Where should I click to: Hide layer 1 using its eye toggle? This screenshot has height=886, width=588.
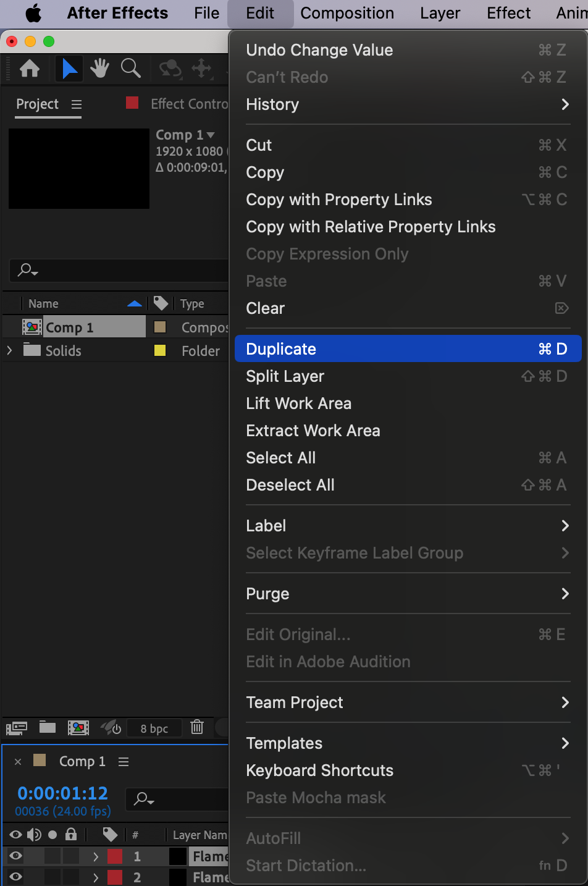tap(16, 856)
